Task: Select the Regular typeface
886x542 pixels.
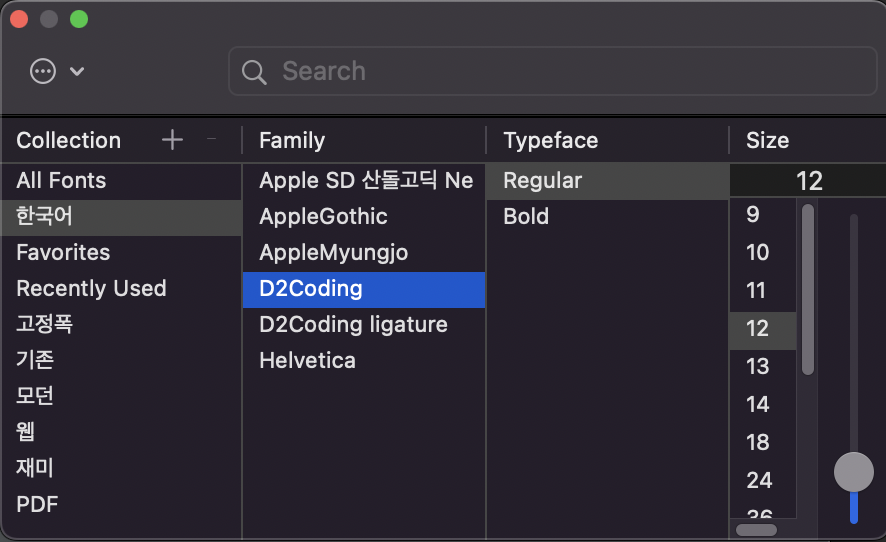Action: point(607,181)
